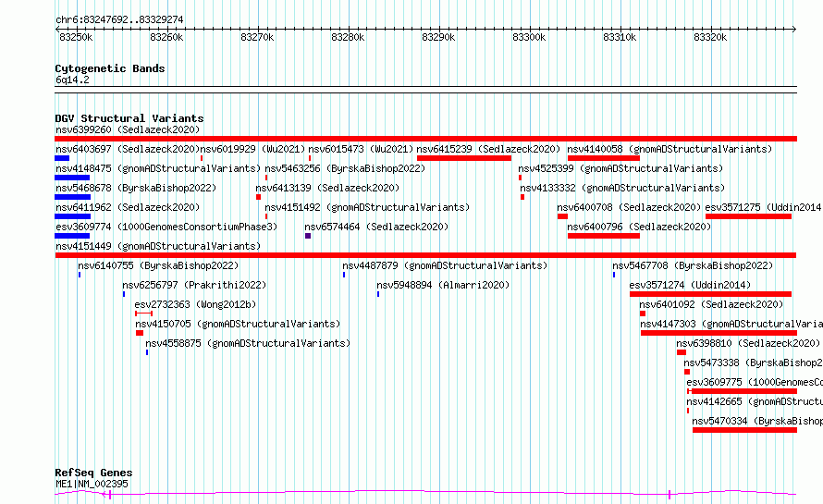Click the Cytogenetic Bands track title
Image resolution: width=823 pixels, height=504 pixels.
point(110,68)
